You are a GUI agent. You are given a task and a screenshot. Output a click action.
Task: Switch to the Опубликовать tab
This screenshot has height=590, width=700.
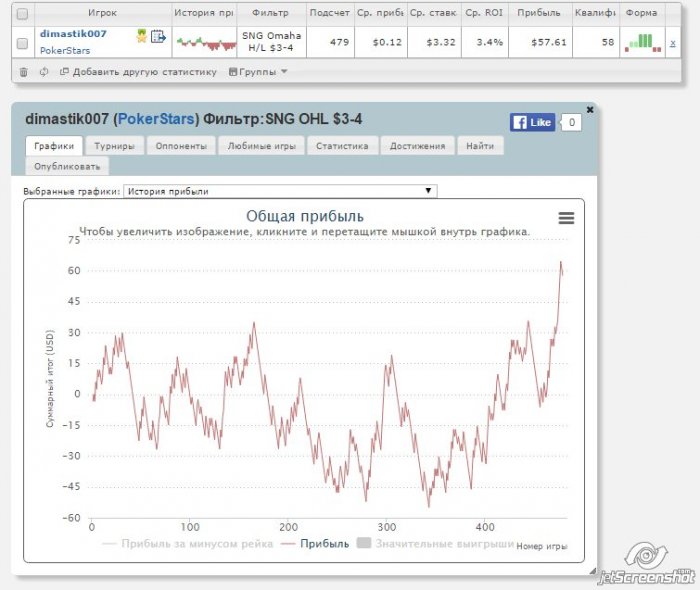point(67,166)
